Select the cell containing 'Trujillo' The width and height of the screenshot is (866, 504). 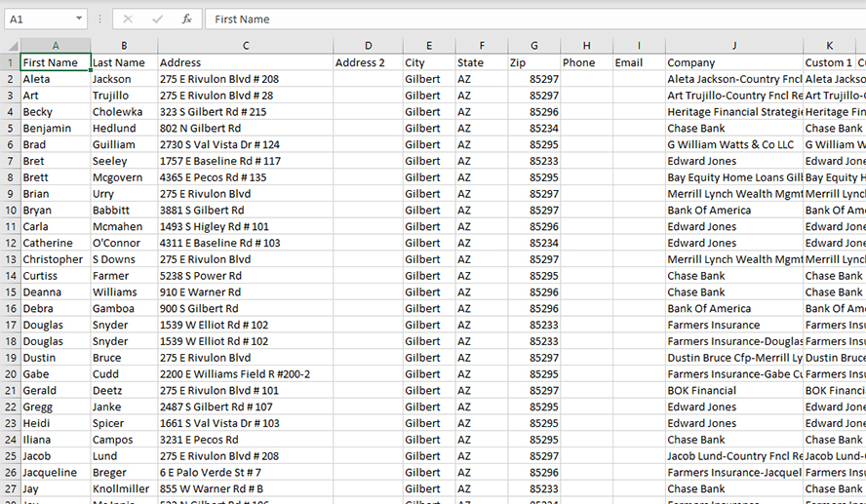[x=124, y=96]
